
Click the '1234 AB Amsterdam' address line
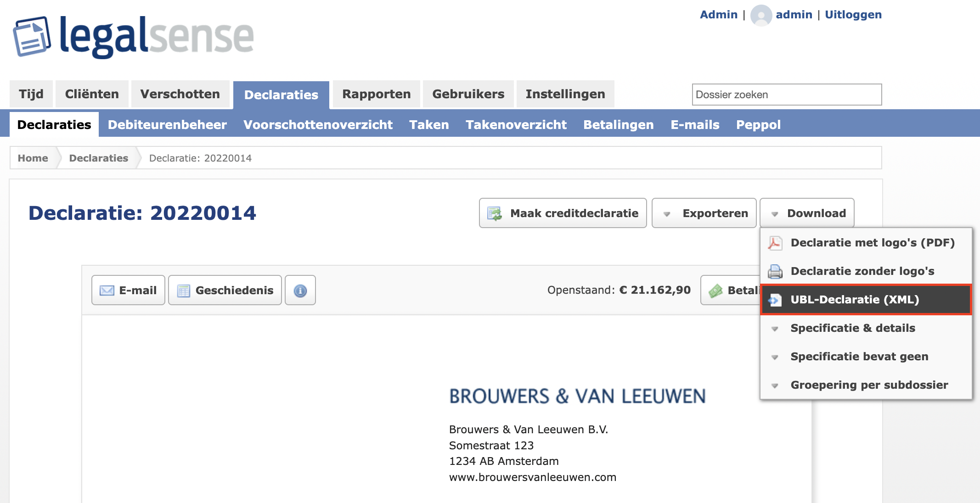pos(504,461)
